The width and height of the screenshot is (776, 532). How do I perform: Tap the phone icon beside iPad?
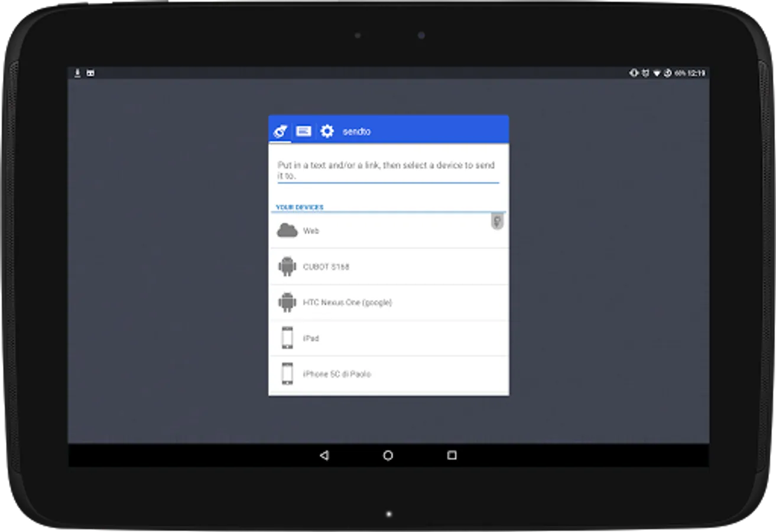click(287, 338)
